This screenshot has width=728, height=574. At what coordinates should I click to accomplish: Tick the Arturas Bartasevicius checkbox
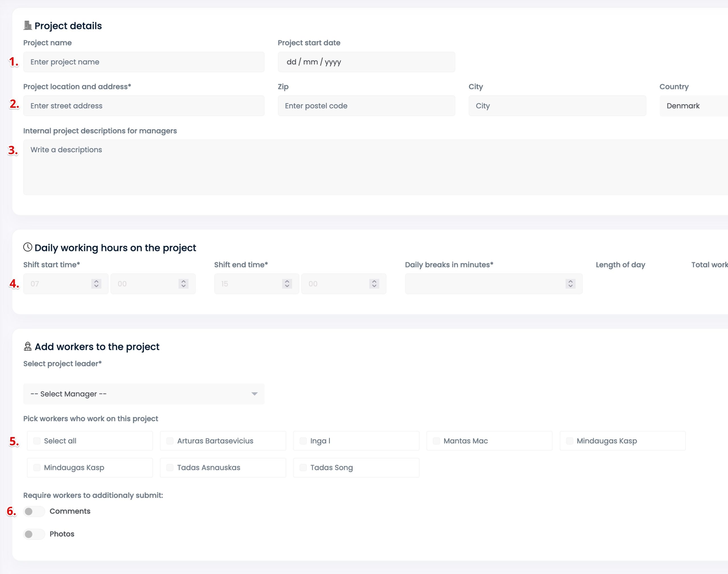[x=170, y=441]
